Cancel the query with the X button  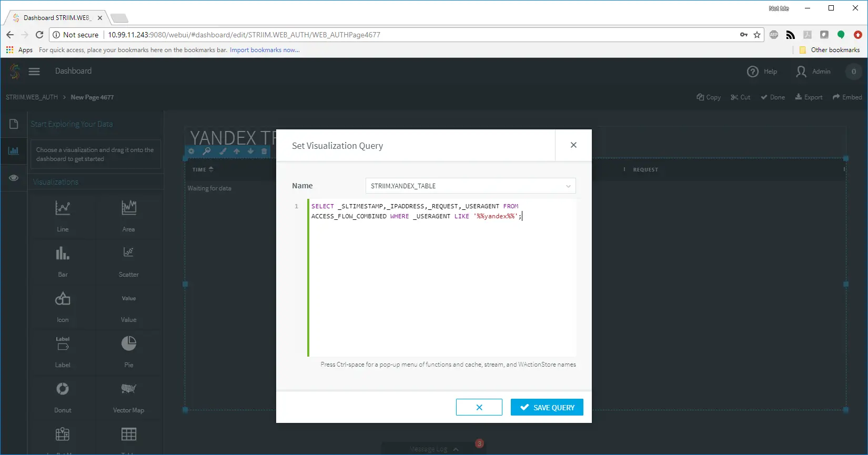point(479,408)
